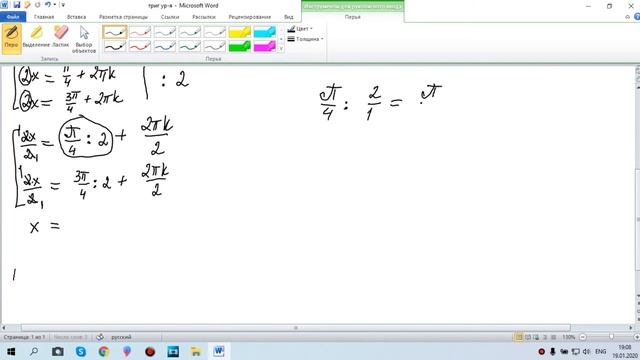
Task: Select the Ластик eraser tool
Action: point(61,37)
